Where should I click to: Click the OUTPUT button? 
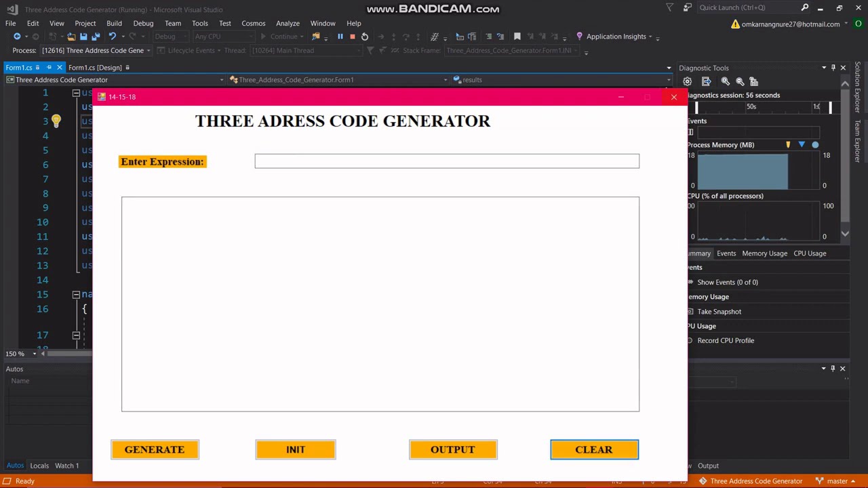[453, 449]
